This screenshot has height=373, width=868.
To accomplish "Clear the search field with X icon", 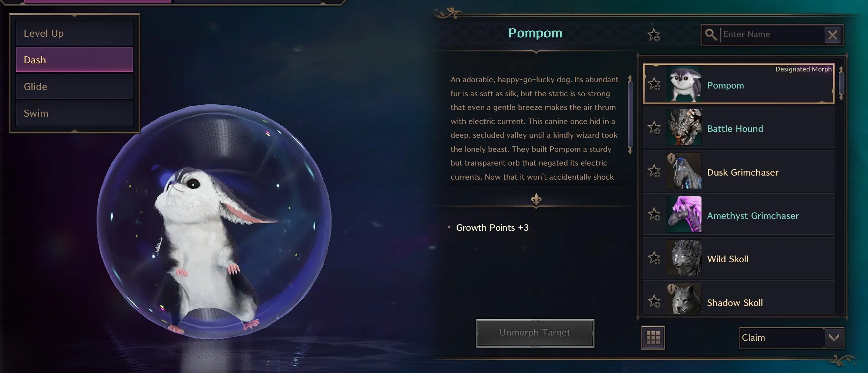I will pyautogui.click(x=832, y=35).
